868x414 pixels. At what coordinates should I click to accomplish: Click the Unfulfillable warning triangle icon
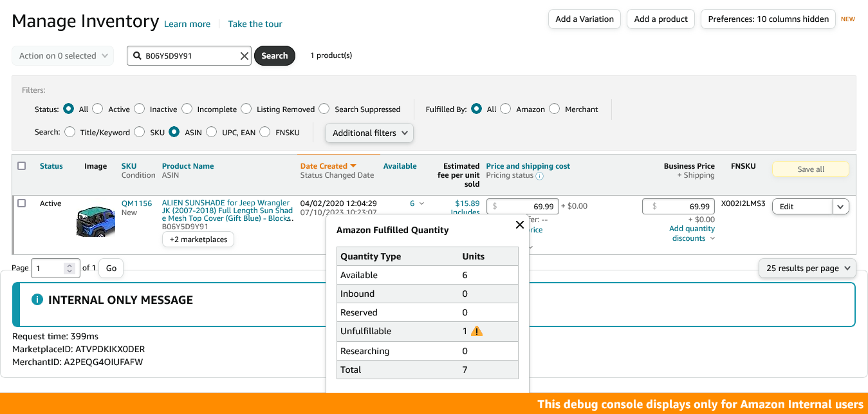coord(476,331)
